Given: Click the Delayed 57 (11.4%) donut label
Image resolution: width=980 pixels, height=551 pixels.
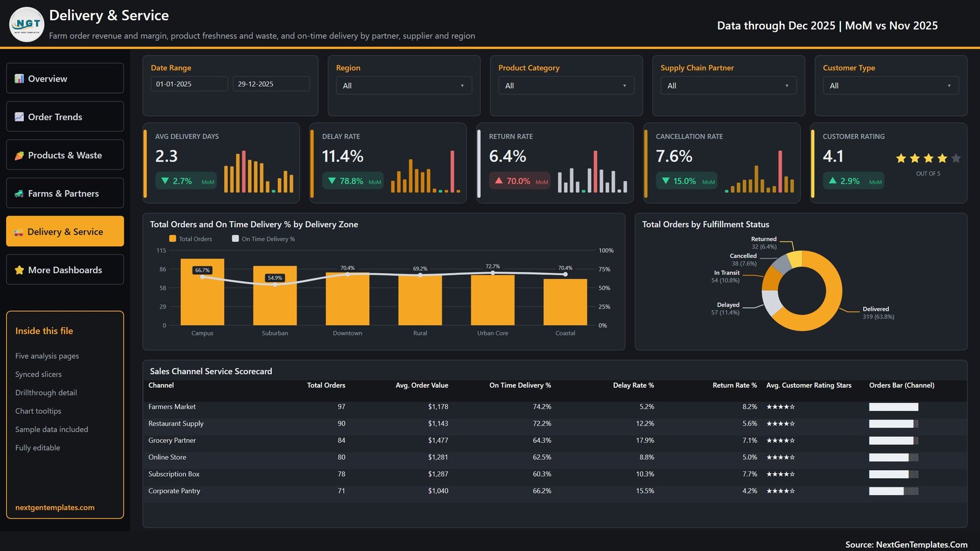Looking at the screenshot, I should tap(725, 309).
